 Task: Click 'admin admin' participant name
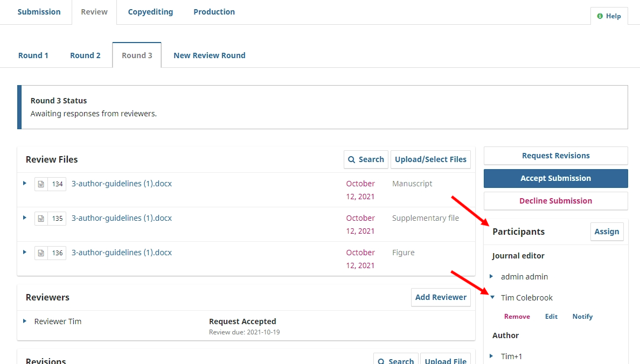pyautogui.click(x=525, y=277)
